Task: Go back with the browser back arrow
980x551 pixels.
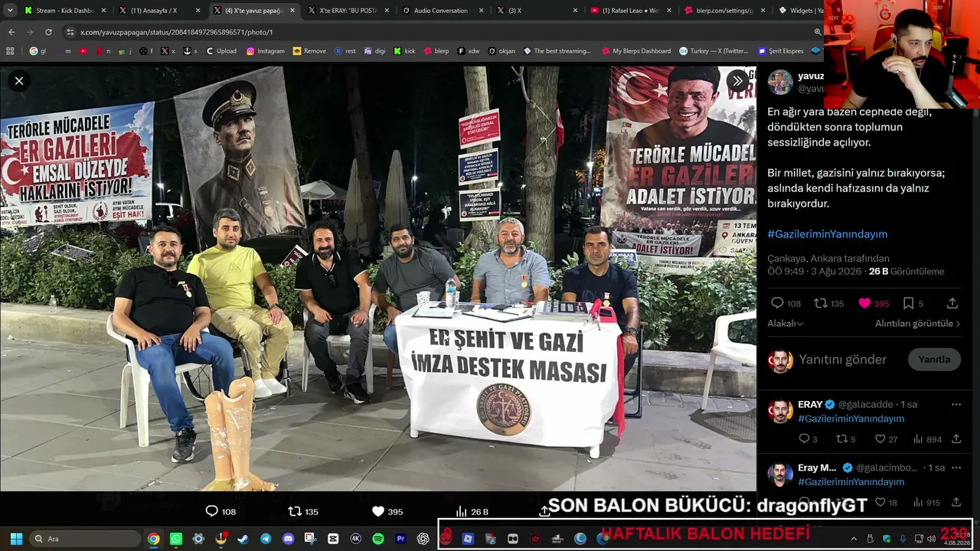Action: (11, 32)
